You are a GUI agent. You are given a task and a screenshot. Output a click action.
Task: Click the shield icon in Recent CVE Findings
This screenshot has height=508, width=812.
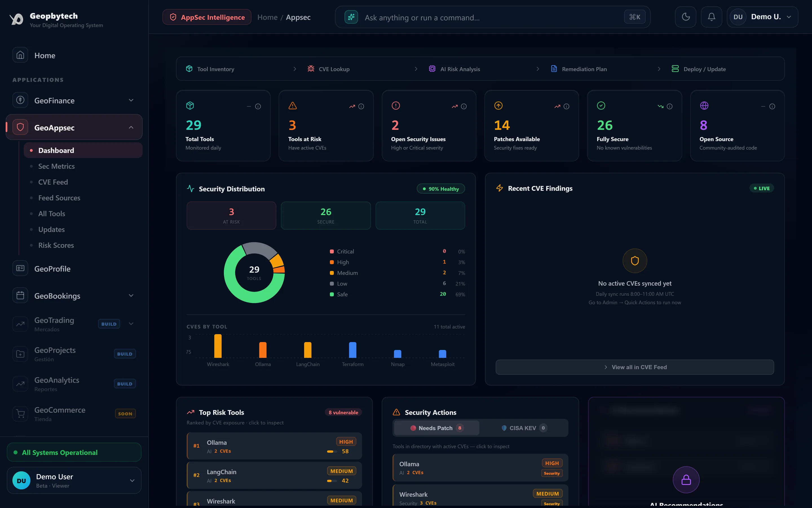(x=634, y=261)
